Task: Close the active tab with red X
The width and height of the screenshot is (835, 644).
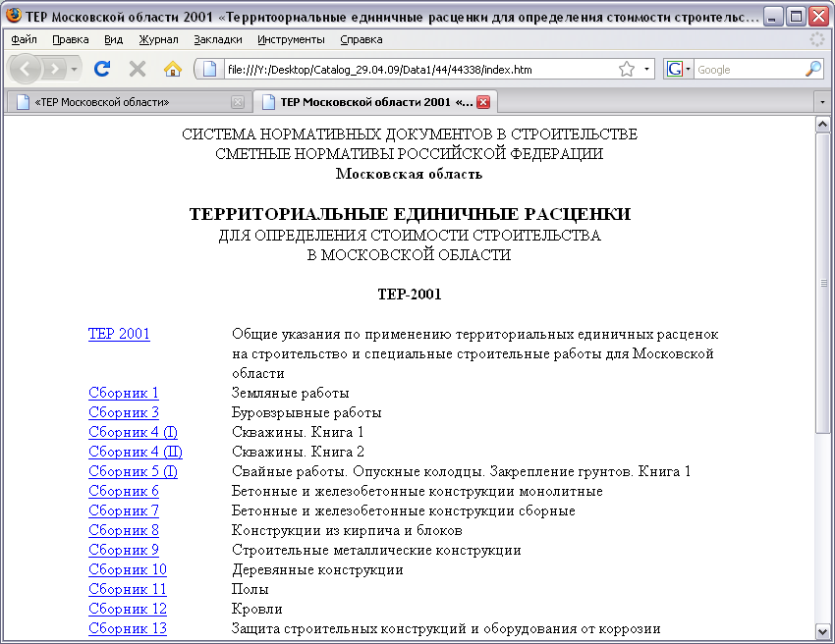Action: [483, 102]
